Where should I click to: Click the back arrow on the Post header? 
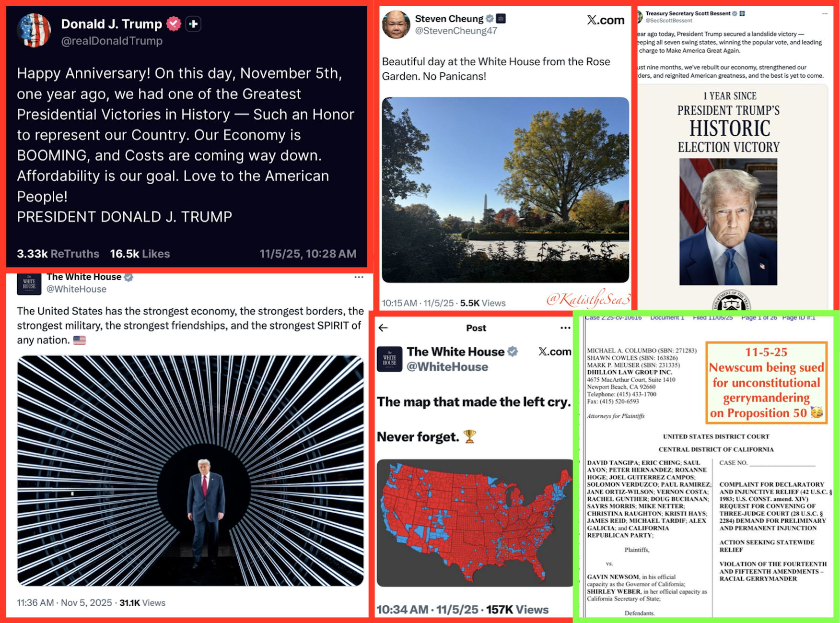coord(383,328)
